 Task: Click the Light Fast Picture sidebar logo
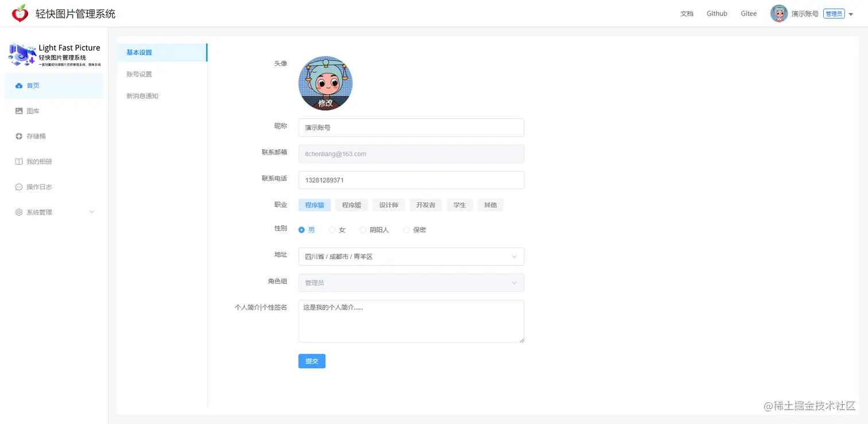point(55,55)
